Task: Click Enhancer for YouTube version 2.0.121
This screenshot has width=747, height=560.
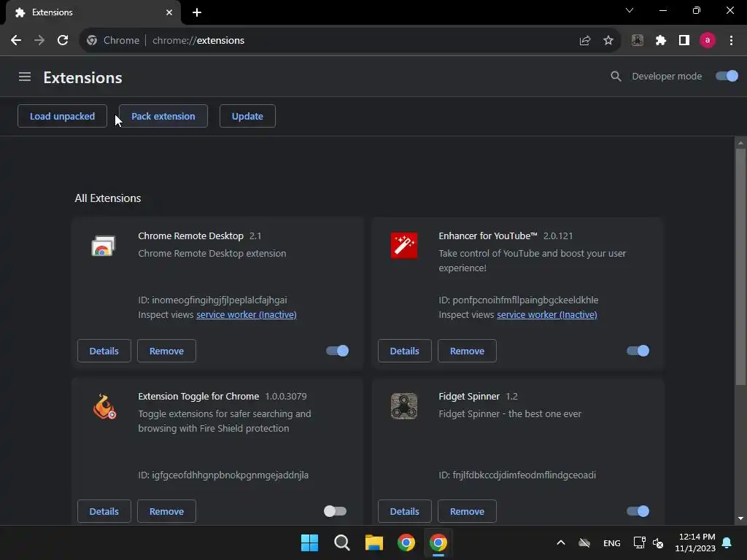Action: (x=558, y=236)
